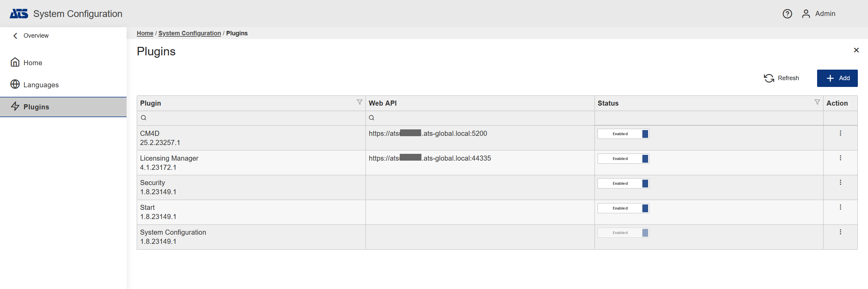Viewport: 868px width, 289px height.
Task: Toggle the CM4D plugin Enabled switch
Action: tap(623, 134)
